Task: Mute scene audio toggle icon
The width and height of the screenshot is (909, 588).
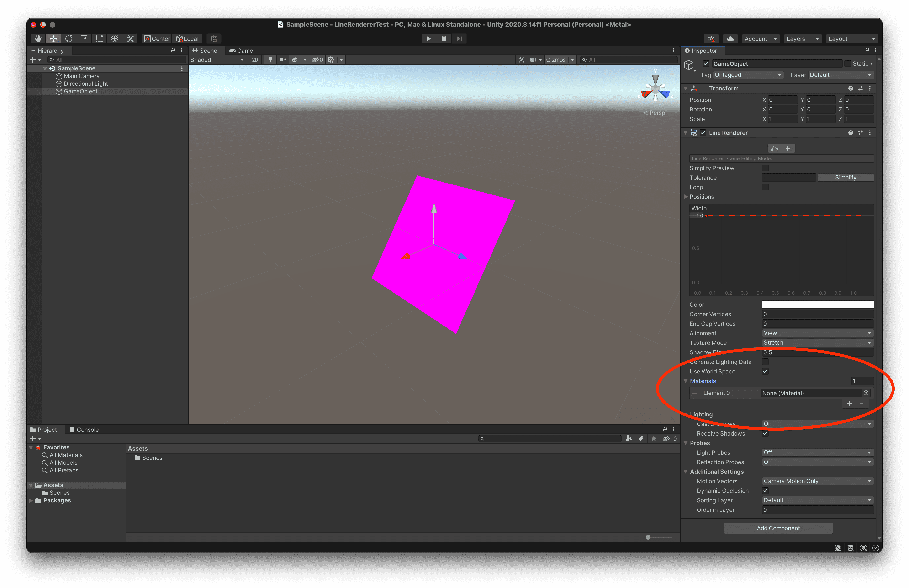Action: 283,60
